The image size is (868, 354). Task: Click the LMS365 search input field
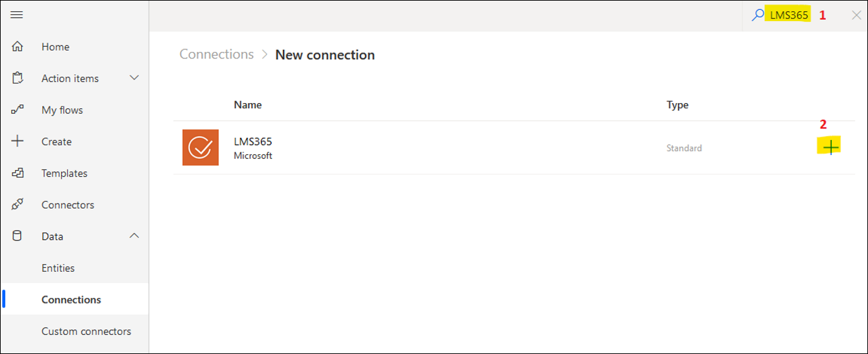click(x=789, y=14)
